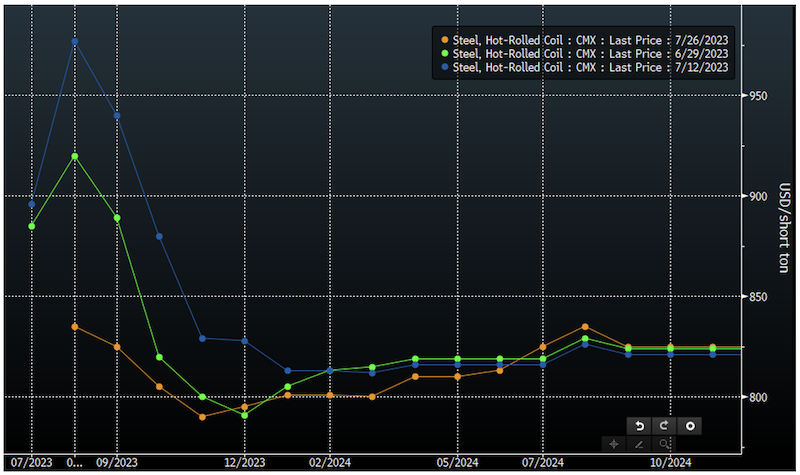Click the orange legend dot for 7/26/2023
The width and height of the screenshot is (800, 475).
point(445,39)
